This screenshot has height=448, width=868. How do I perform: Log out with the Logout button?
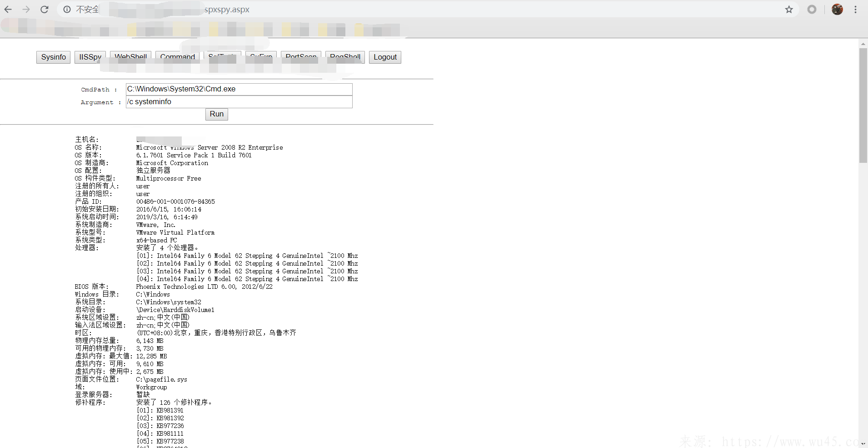coord(385,57)
